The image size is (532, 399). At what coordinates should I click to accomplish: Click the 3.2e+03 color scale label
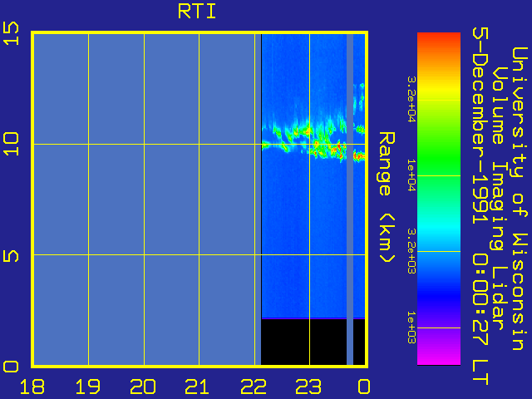tap(411, 251)
